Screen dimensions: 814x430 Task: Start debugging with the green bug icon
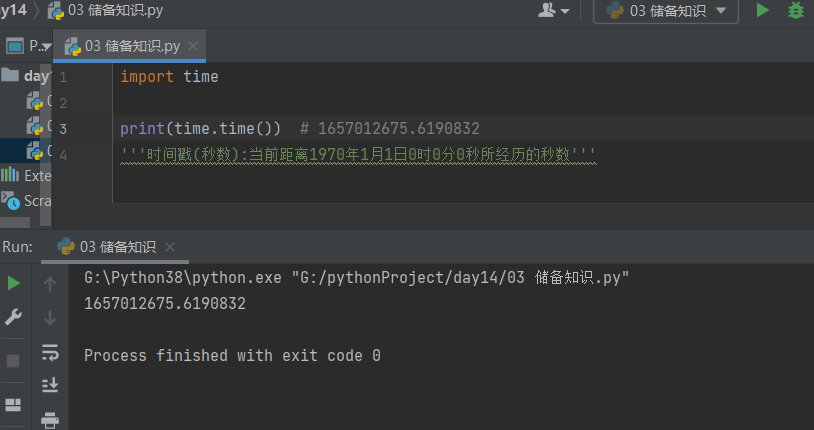[x=795, y=11]
